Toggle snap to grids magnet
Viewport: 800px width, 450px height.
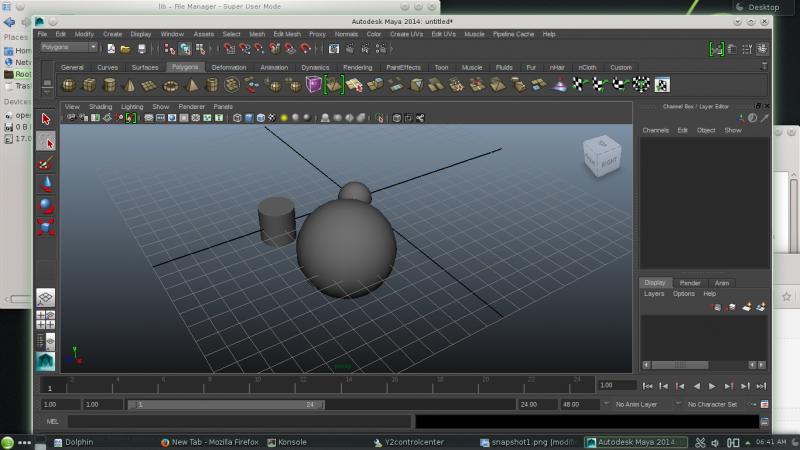[230, 49]
